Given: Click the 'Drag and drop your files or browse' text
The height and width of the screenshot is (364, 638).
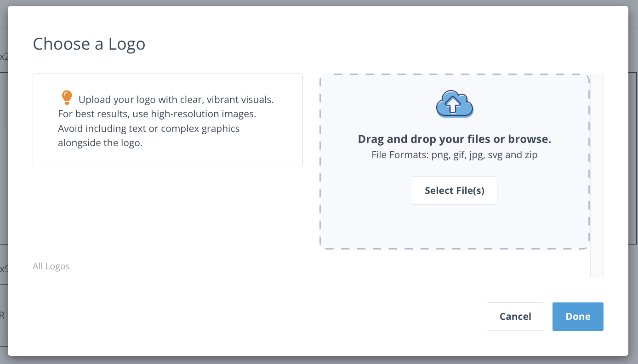Looking at the screenshot, I should pyautogui.click(x=454, y=139).
